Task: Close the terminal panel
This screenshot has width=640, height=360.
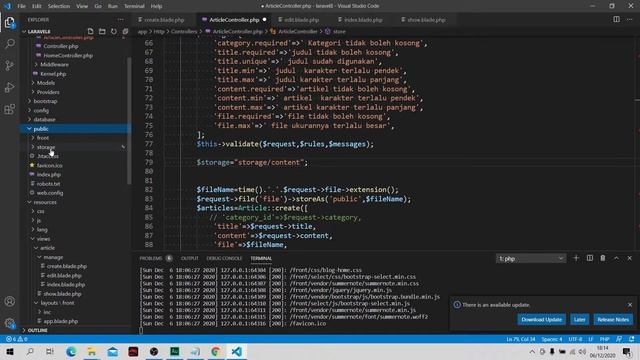Action: [629, 258]
